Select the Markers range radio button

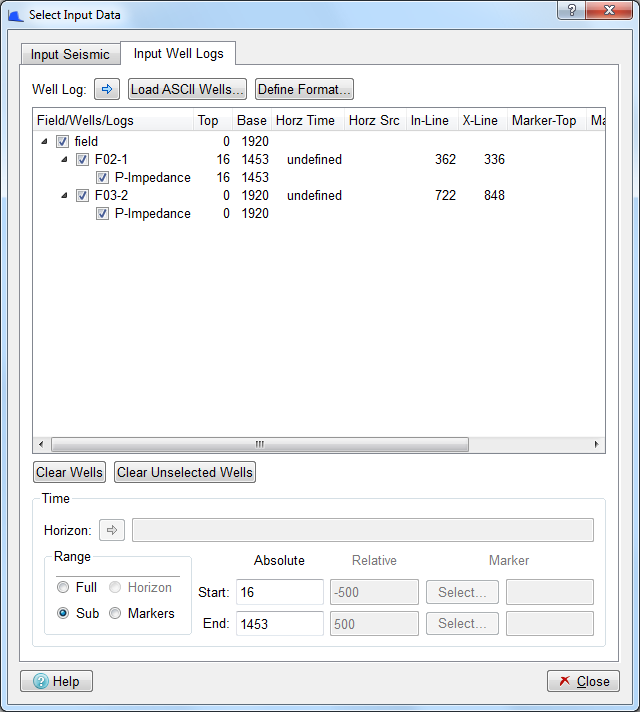[x=115, y=613]
